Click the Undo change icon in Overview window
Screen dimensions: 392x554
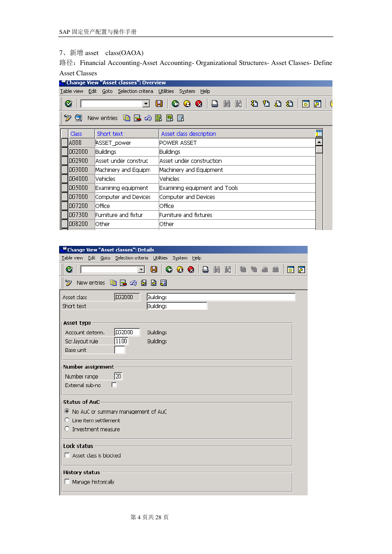(x=148, y=118)
